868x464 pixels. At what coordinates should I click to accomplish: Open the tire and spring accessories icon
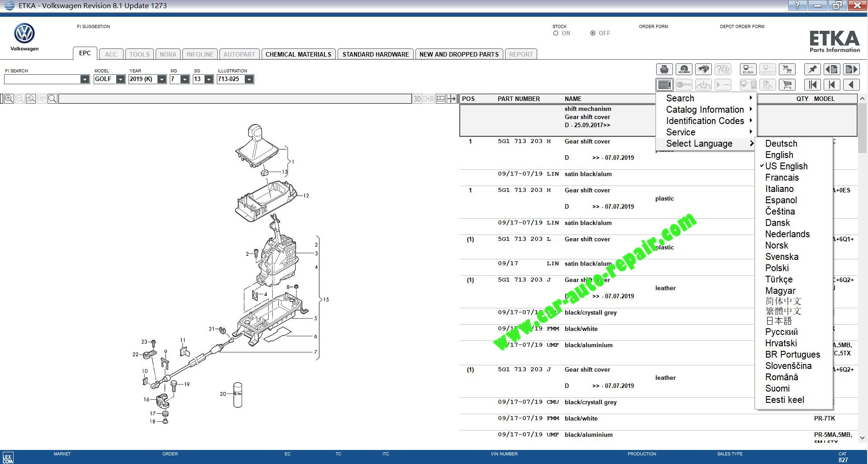pos(684,69)
